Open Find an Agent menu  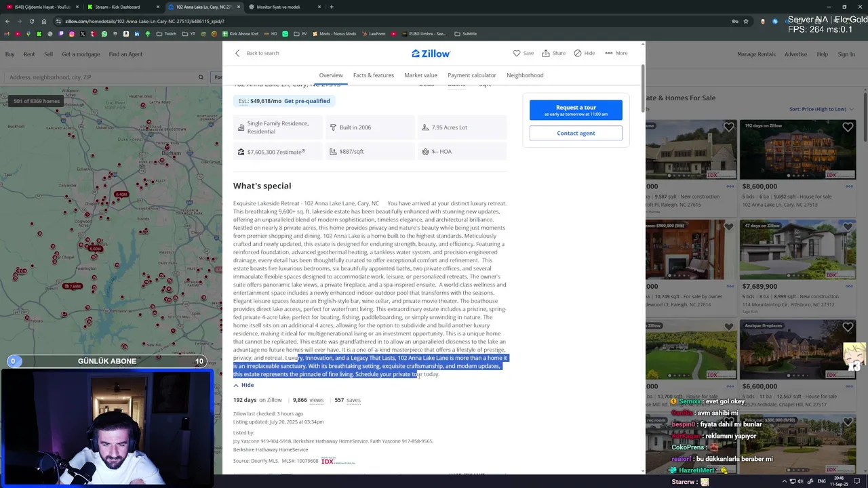tap(125, 54)
